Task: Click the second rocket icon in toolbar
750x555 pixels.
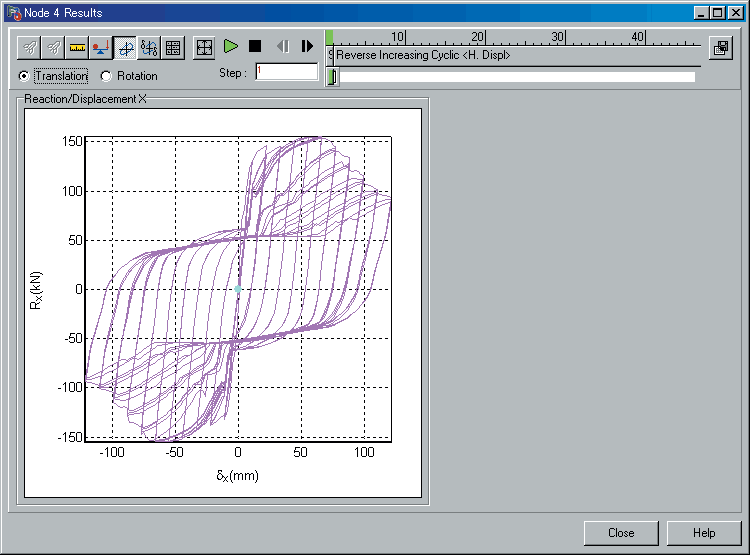Action: (x=54, y=47)
